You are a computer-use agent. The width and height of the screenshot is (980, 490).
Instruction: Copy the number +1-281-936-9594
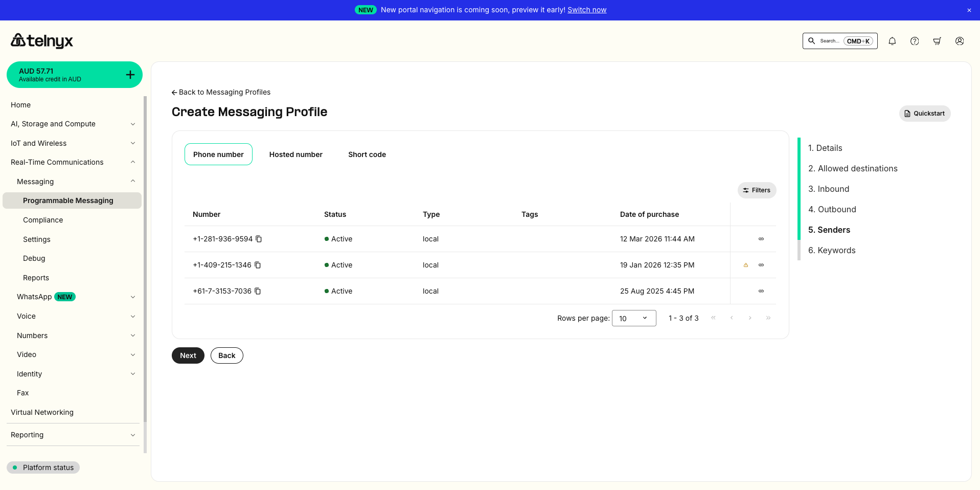click(x=259, y=239)
